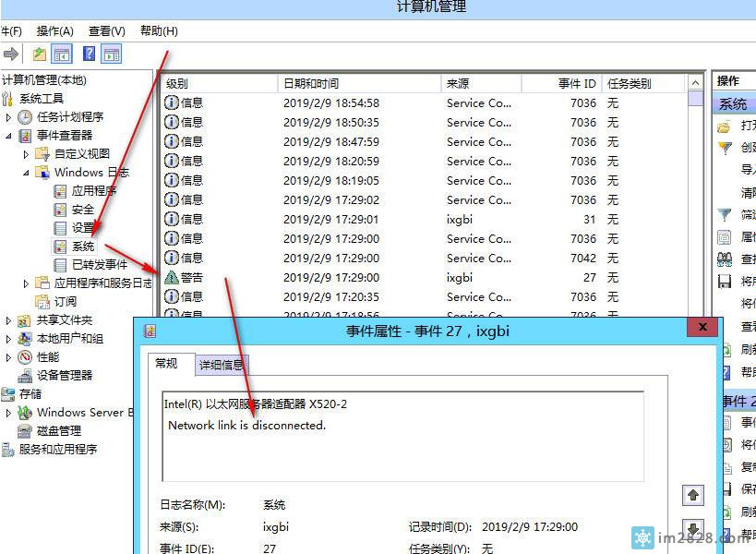Expand the Windows Server Backup tree node
The image size is (756, 554).
10,413
